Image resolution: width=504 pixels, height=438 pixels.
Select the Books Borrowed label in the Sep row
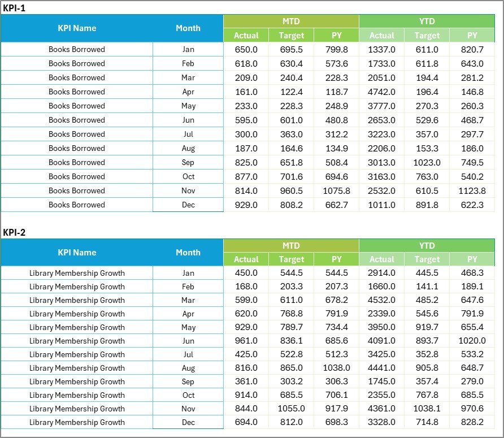77,162
